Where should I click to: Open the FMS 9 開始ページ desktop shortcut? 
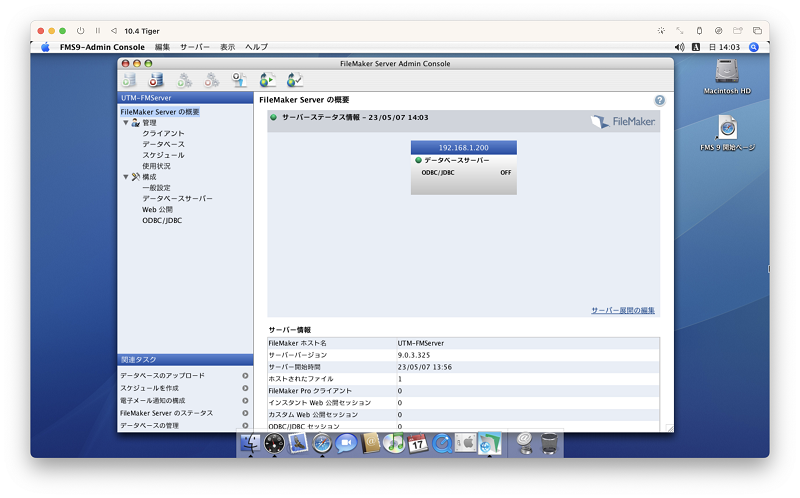click(x=728, y=133)
